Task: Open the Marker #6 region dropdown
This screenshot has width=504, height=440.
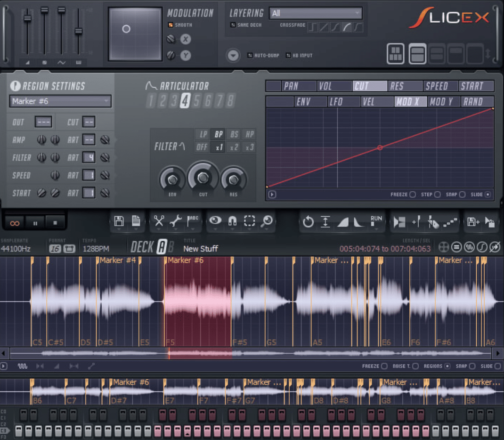Action: click(60, 101)
